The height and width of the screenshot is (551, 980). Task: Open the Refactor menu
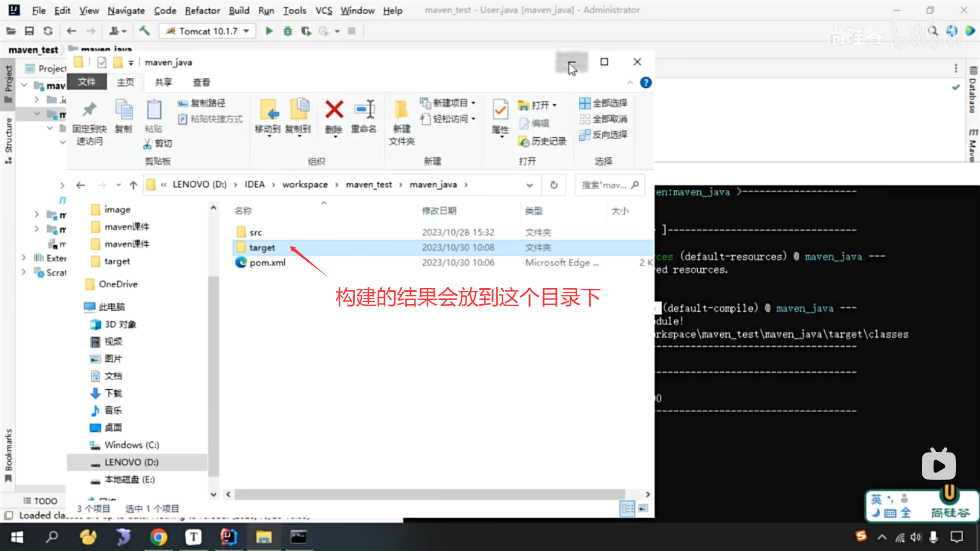click(x=202, y=10)
